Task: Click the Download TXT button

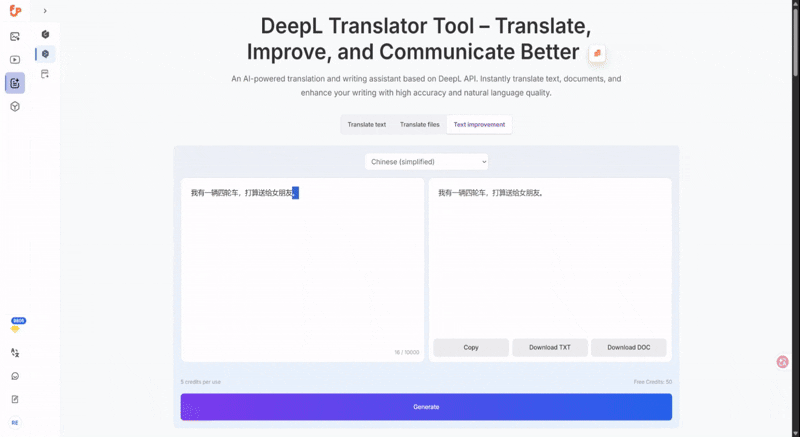Action: coord(550,347)
